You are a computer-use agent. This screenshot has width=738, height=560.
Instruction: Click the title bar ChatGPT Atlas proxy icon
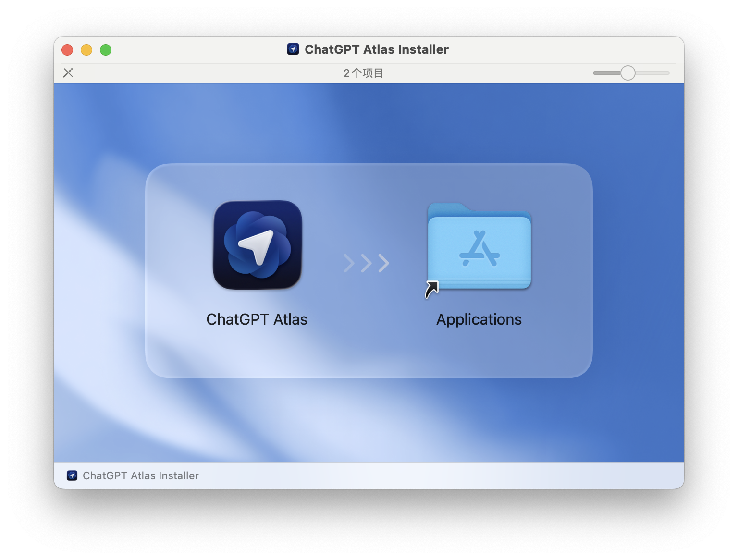pos(293,49)
